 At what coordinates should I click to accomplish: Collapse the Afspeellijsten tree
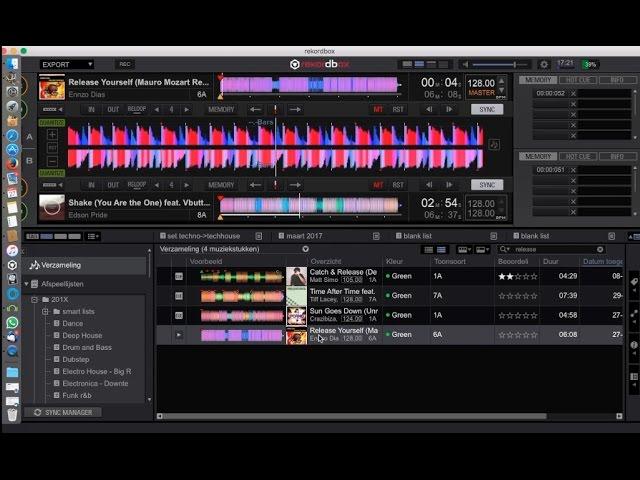[26, 284]
